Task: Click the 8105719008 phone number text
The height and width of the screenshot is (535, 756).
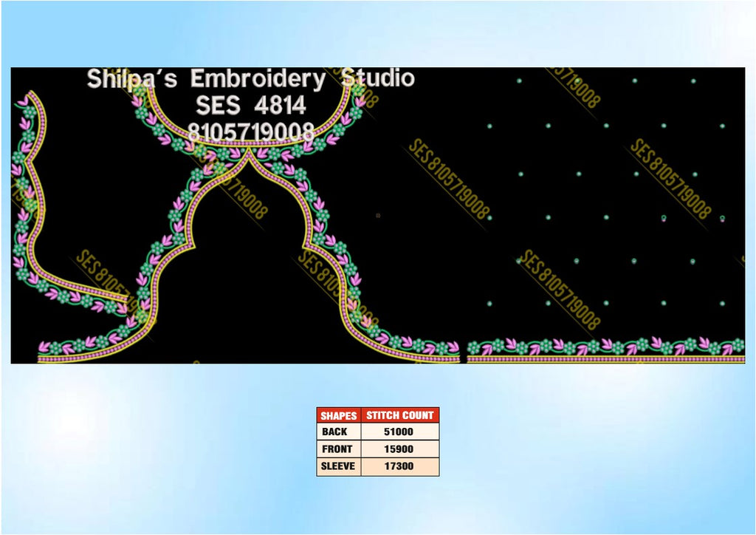Action: [x=251, y=132]
